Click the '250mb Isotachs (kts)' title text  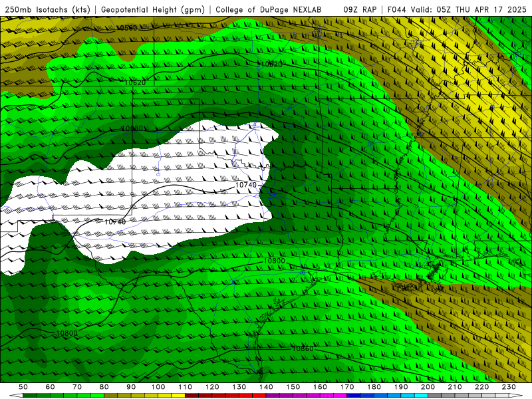point(47,9)
